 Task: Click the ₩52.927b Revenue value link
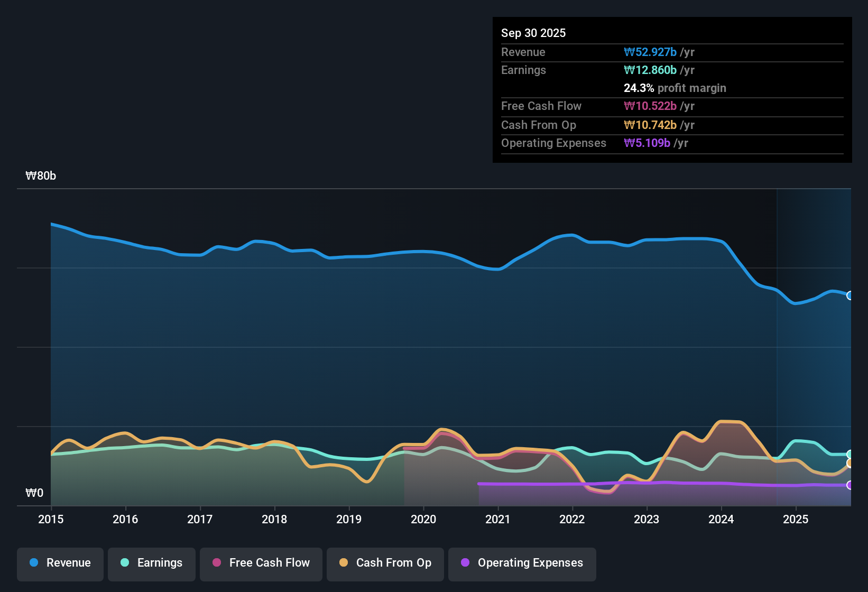coord(651,52)
